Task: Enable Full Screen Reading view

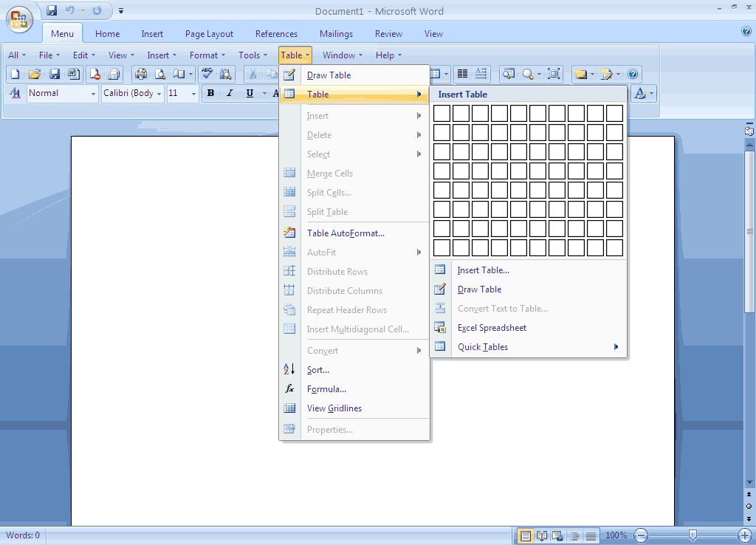Action: click(x=542, y=535)
